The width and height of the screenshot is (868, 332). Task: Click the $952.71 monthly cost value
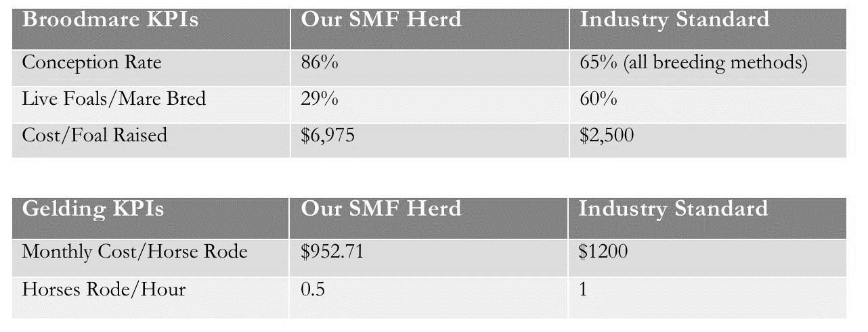pos(332,252)
